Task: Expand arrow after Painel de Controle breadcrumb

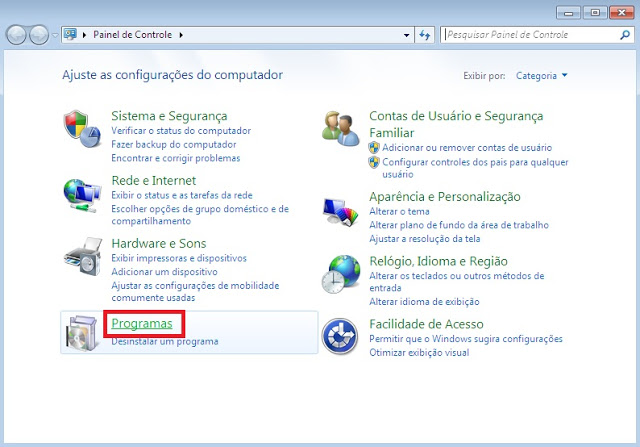Action: (181, 35)
